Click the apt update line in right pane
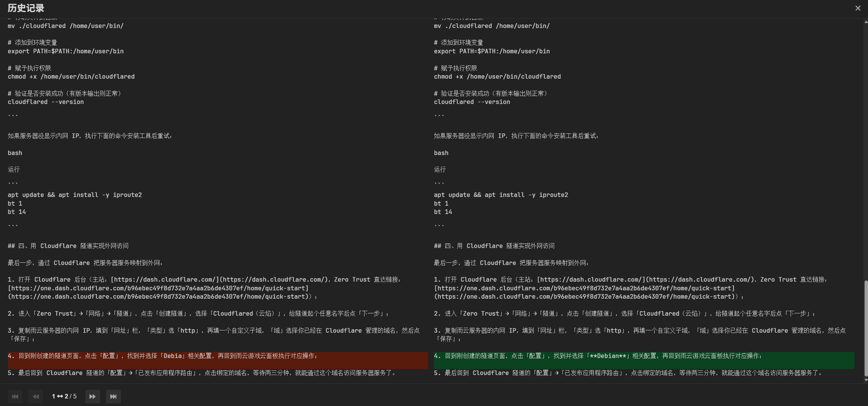This screenshot has height=406, width=868. pyautogui.click(x=501, y=195)
